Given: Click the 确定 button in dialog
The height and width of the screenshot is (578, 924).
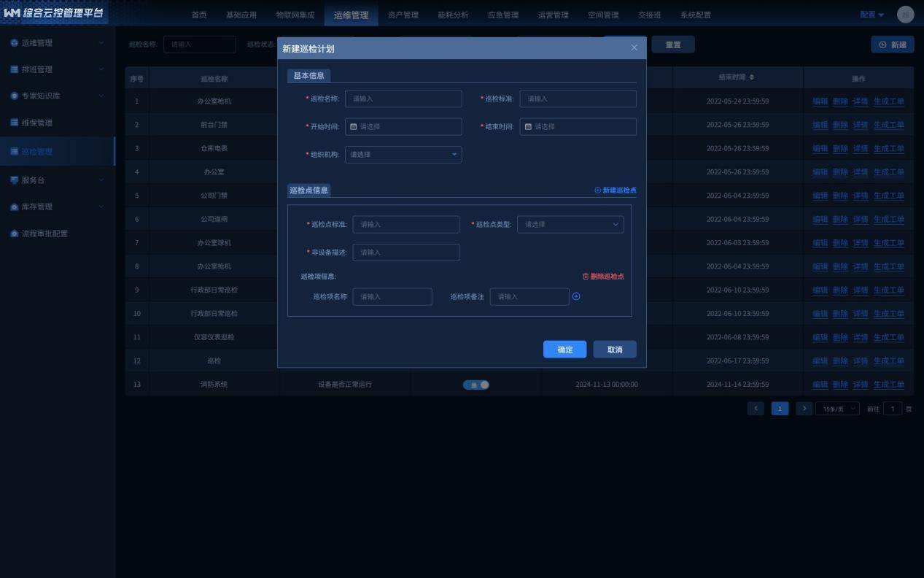Looking at the screenshot, I should (564, 350).
